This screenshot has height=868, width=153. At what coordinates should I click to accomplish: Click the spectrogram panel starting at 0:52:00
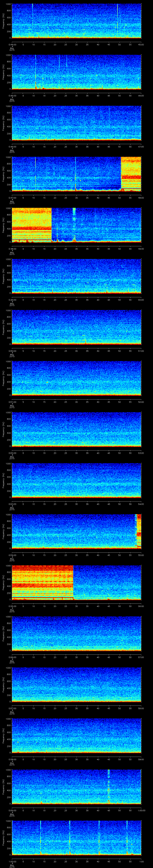tap(77, 429)
